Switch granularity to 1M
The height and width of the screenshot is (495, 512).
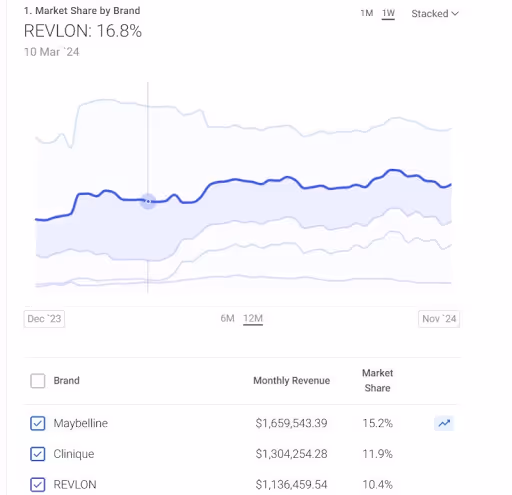pos(367,13)
